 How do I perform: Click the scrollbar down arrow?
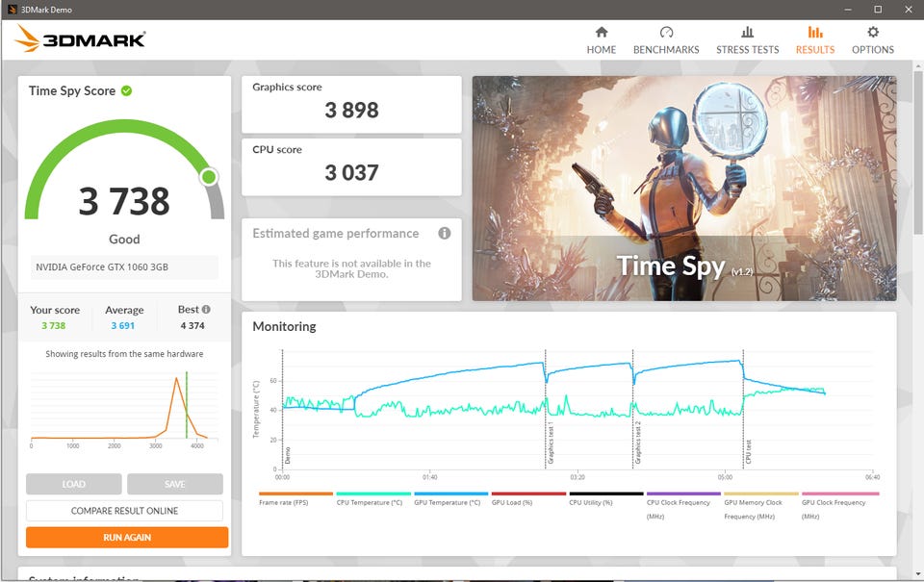[x=917, y=573]
